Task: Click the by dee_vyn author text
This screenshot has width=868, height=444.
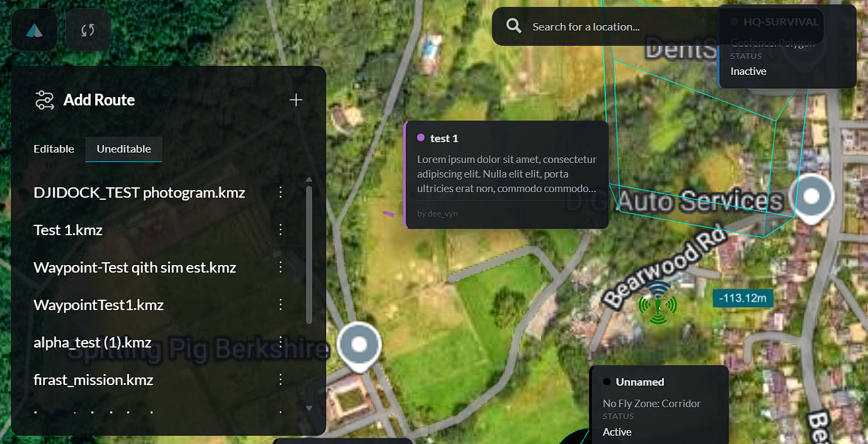Action: coord(438,214)
